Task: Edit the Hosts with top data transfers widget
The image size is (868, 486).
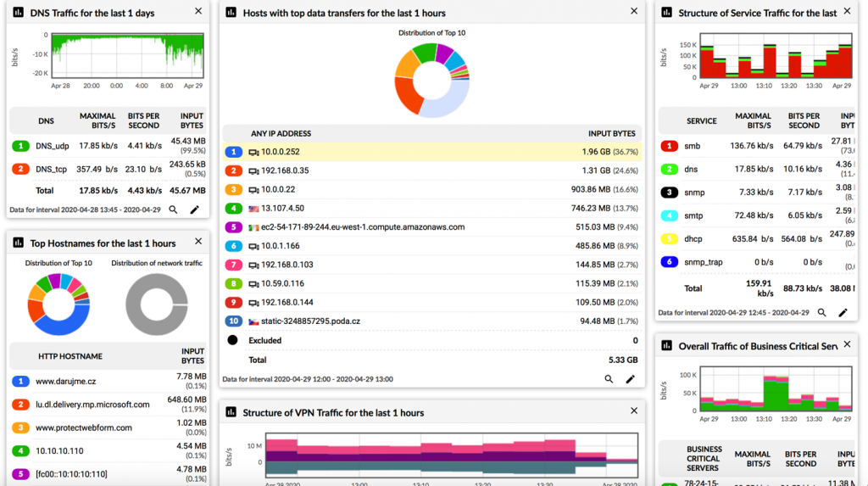Action: [630, 379]
